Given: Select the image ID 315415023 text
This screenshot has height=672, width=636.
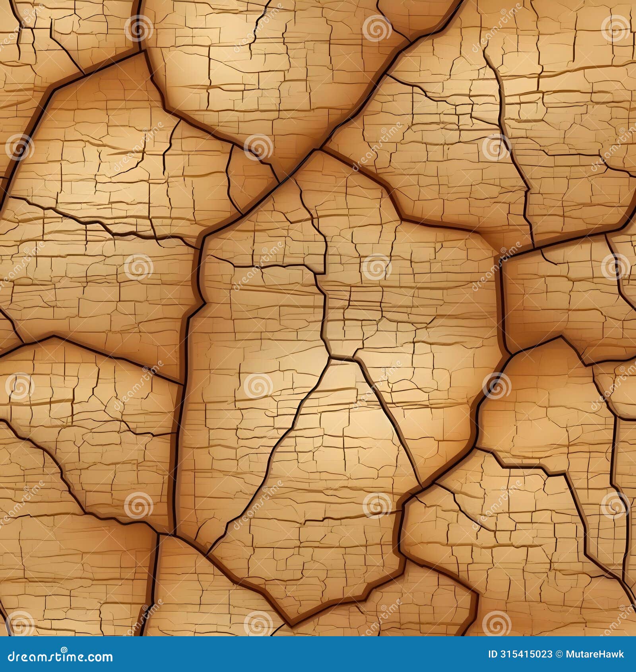Looking at the screenshot, I should pyautogui.click(x=520, y=654).
